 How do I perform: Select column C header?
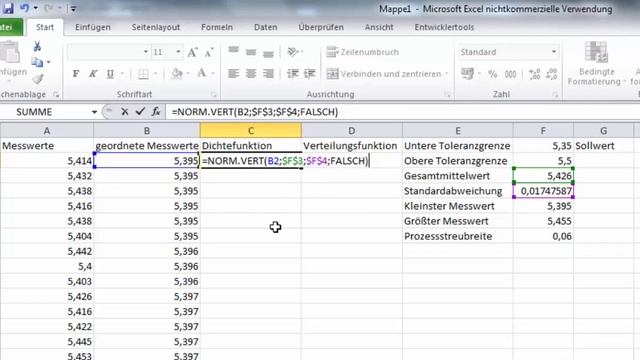tap(251, 131)
